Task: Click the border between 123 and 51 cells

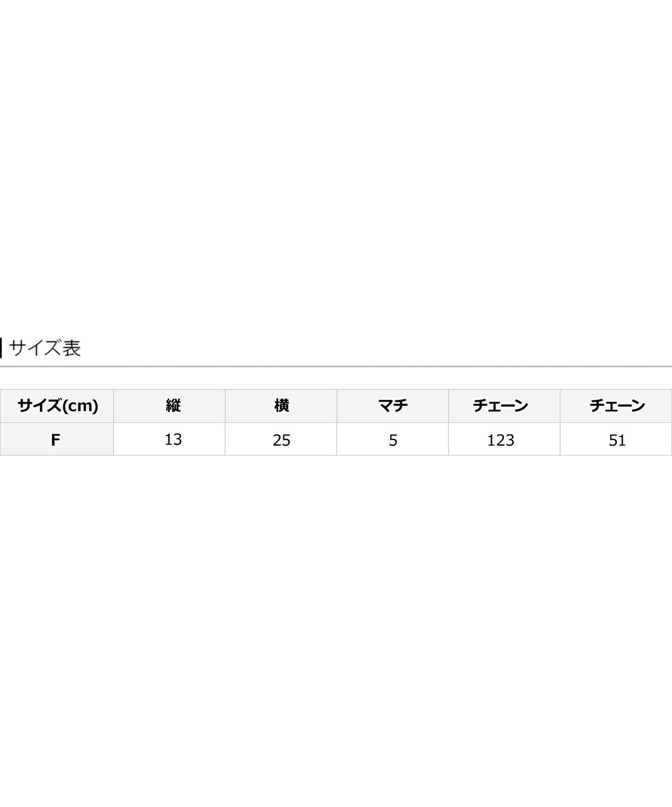Action: 560,440
